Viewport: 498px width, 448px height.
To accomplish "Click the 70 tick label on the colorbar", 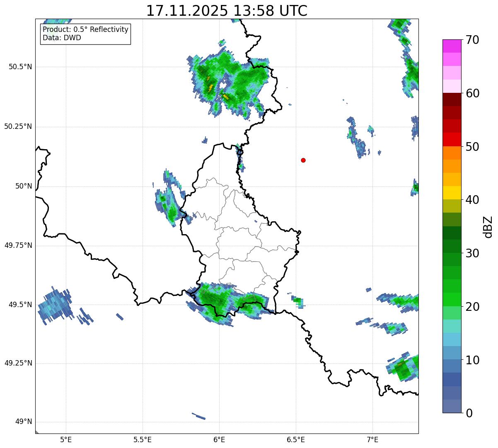I will pyautogui.click(x=472, y=40).
